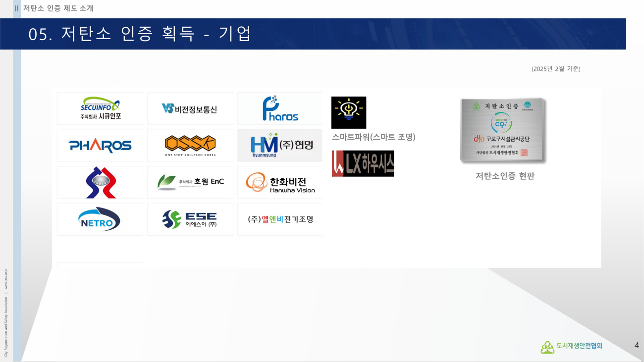This screenshot has width=644, height=362.
Task: Select the (주)엘앤비전기조명 logo
Action: coord(280,219)
